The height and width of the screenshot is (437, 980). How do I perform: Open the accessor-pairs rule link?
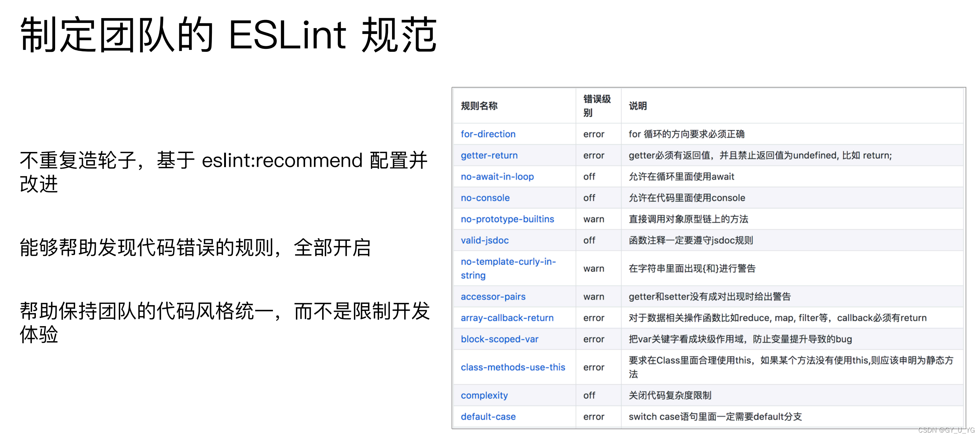click(493, 297)
